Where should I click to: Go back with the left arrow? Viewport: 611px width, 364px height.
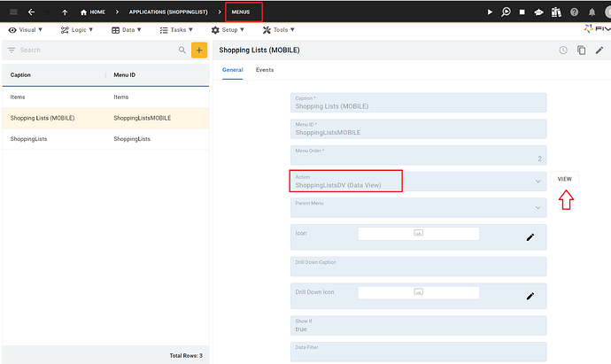click(x=31, y=12)
